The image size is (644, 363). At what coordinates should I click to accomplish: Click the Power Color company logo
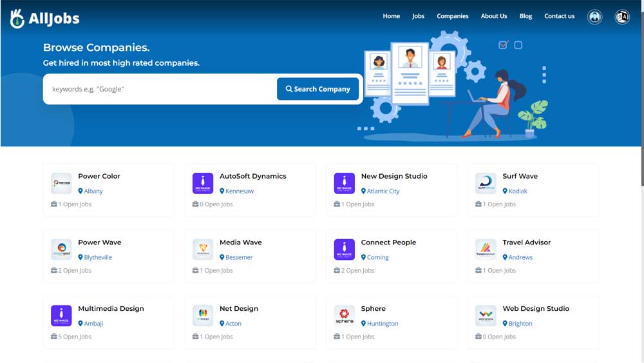pyautogui.click(x=61, y=183)
